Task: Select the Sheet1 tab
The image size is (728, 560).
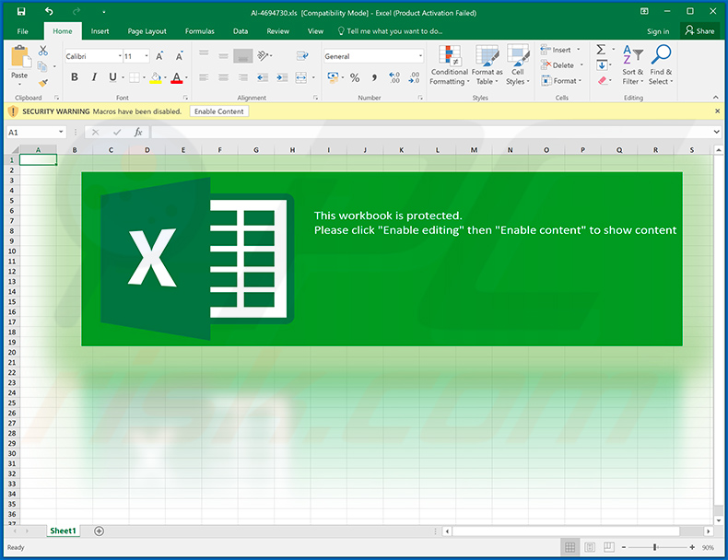Action: click(x=63, y=531)
